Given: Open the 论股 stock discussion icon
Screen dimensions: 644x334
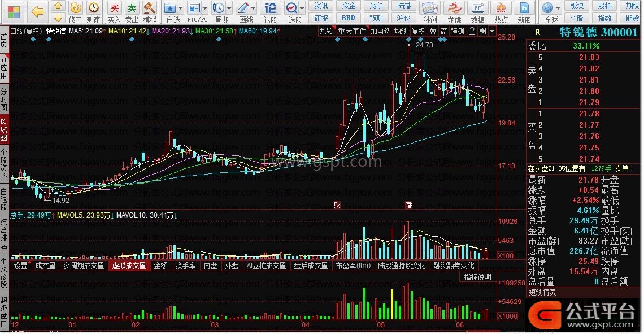Looking at the screenshot, I should pos(270,12).
